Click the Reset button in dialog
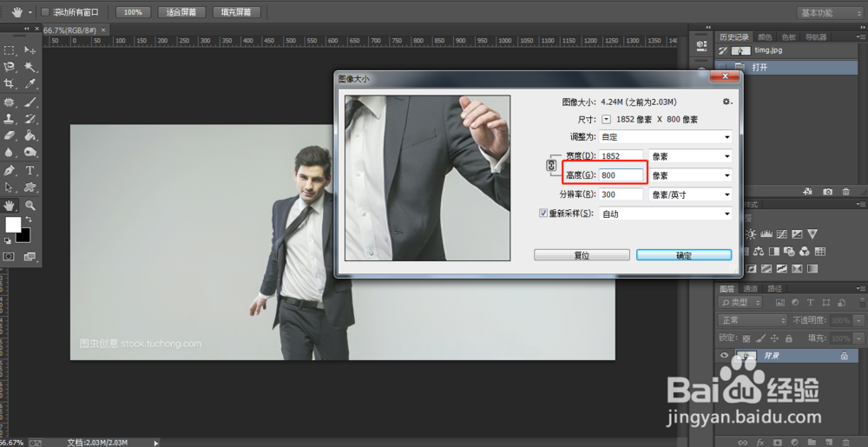 tap(582, 255)
